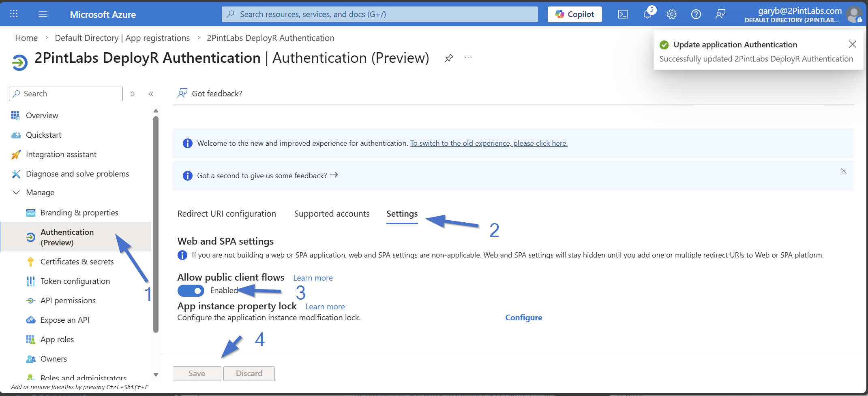Open the Cloud Shell icon in header
This screenshot has width=868, height=396.
tap(623, 15)
